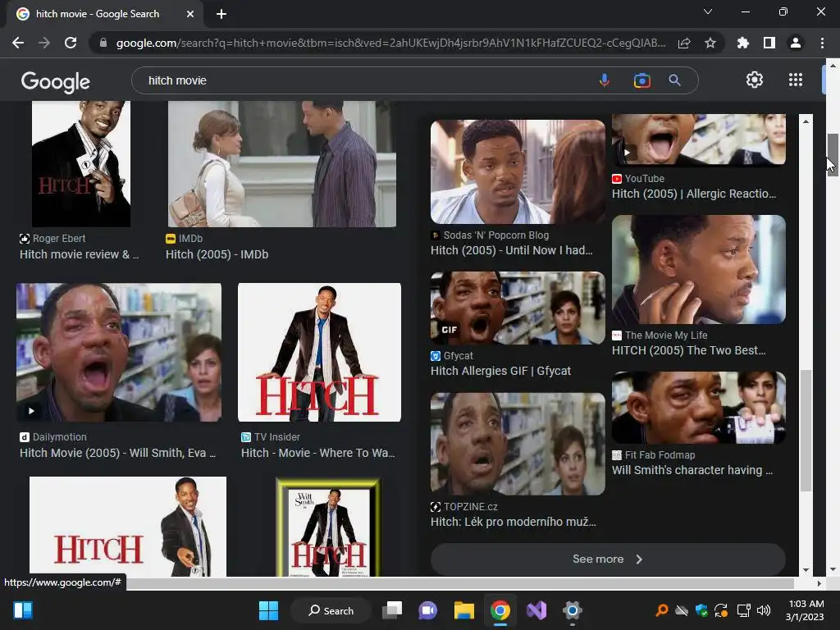840x630 pixels.
Task: Open the Google apps grid icon
Action: point(796,80)
